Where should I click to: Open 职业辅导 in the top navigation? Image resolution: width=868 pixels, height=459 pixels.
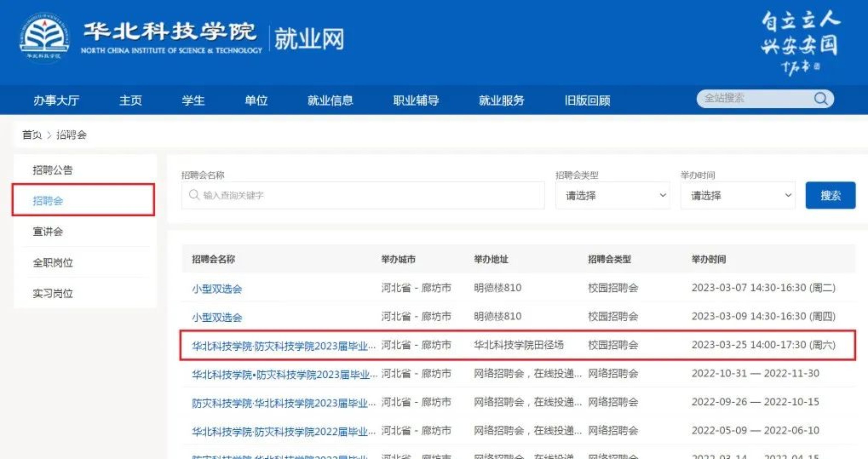(416, 100)
